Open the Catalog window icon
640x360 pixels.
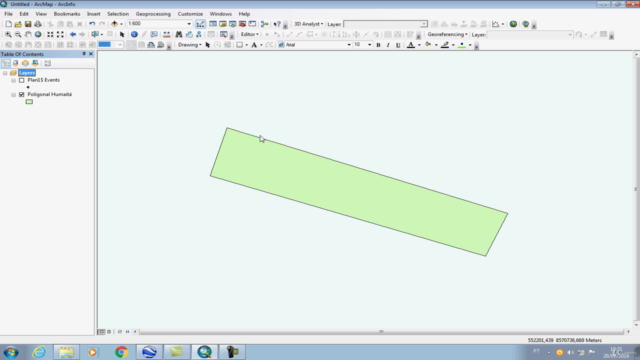(223, 24)
